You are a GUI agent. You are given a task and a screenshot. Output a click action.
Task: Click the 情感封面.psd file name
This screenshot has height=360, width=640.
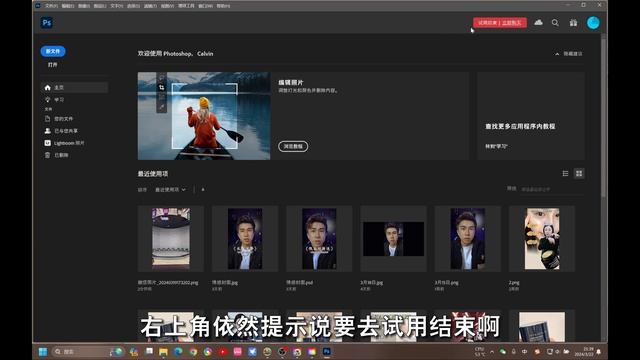pyautogui.click(x=299, y=282)
